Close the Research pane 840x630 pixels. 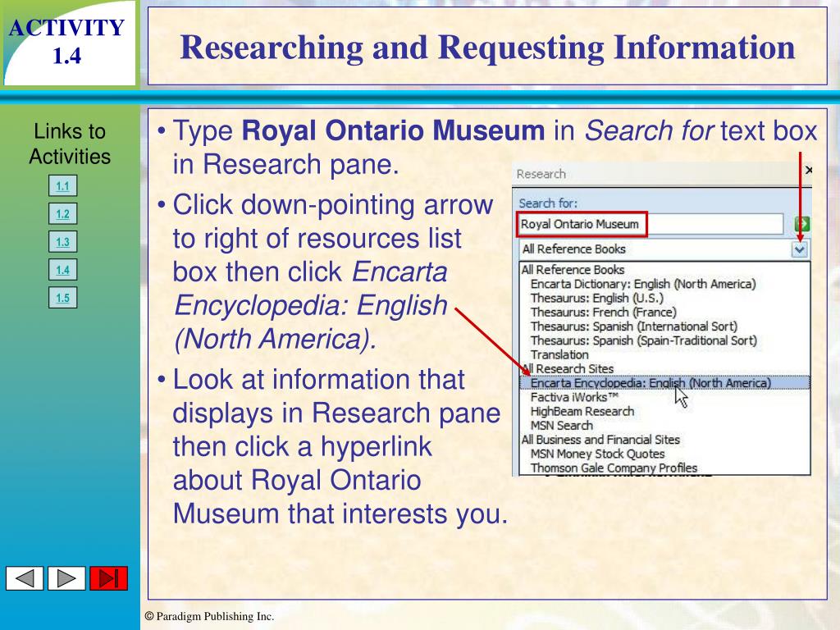click(808, 171)
